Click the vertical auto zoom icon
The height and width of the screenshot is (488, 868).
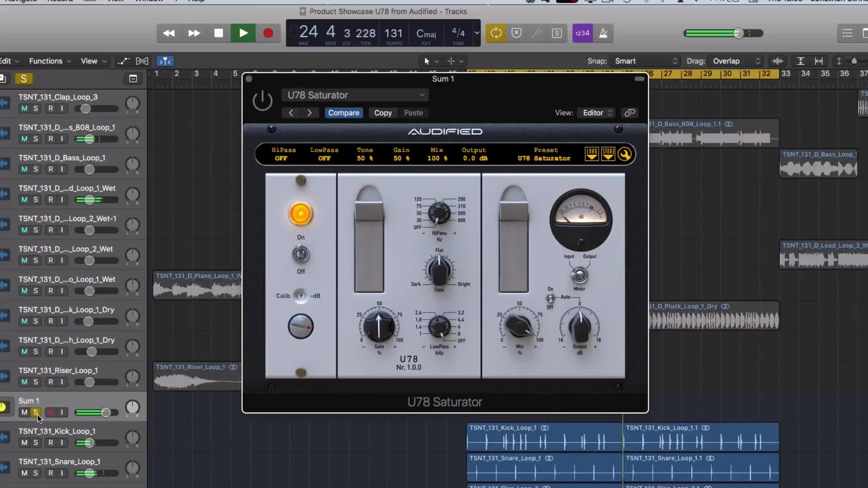[x=801, y=61]
